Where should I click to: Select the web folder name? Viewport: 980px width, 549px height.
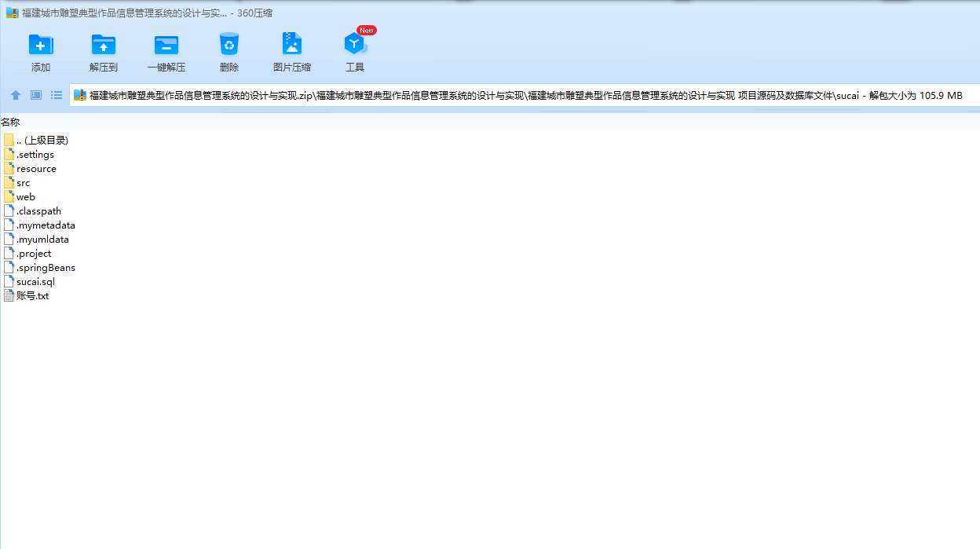click(26, 197)
